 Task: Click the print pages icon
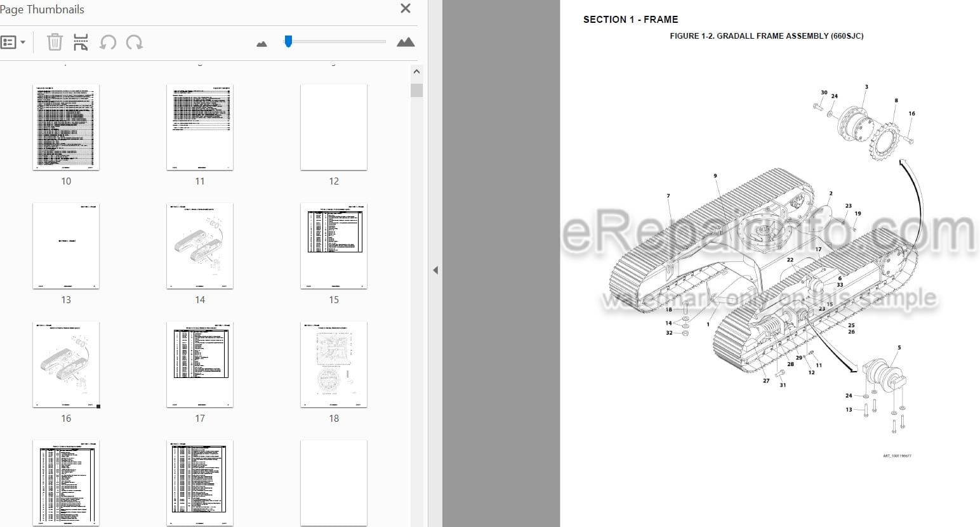pyautogui.click(x=81, y=42)
